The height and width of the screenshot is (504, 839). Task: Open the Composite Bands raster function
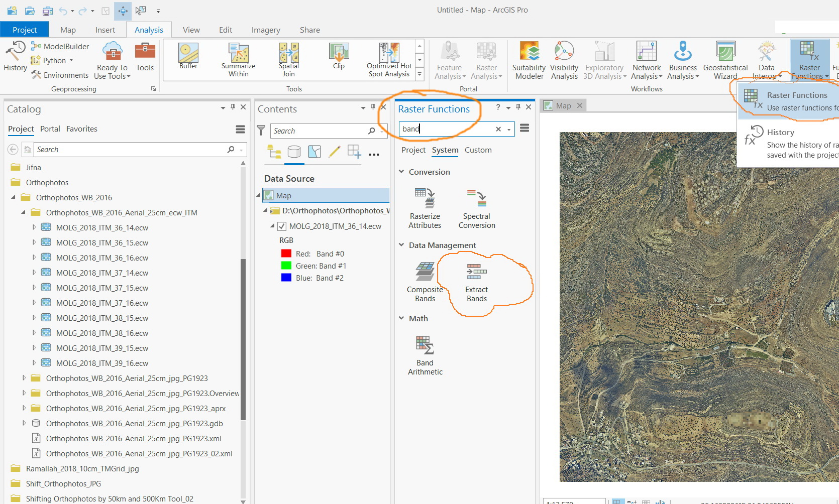[425, 282]
